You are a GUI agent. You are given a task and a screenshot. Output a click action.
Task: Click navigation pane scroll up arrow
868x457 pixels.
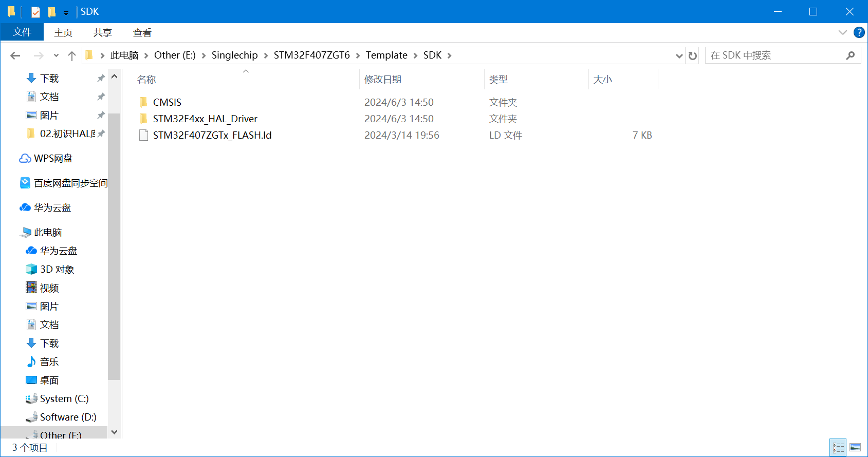(114, 77)
